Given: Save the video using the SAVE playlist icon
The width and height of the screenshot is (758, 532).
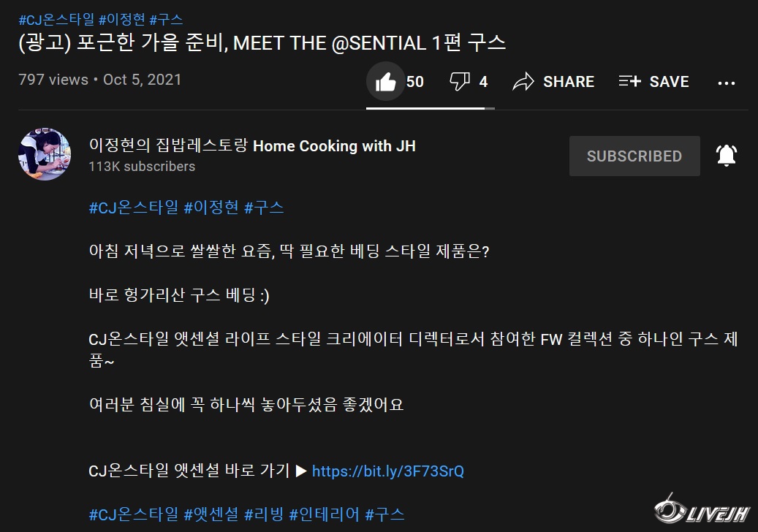Looking at the screenshot, I should tap(629, 81).
